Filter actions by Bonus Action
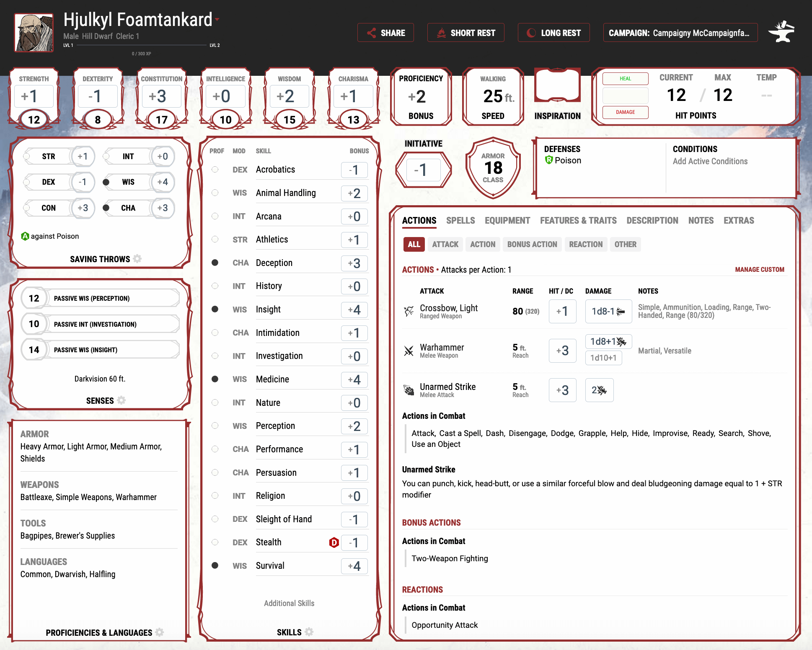The height and width of the screenshot is (650, 812). tap(532, 244)
